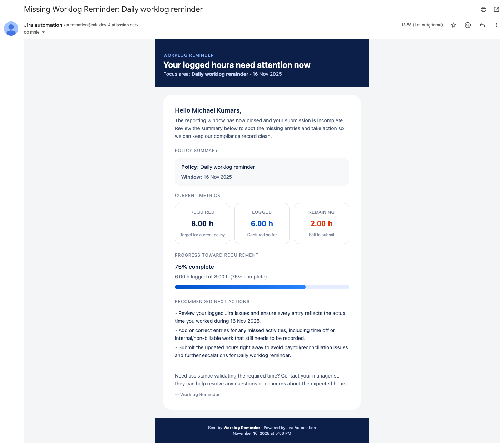Click the 'Your logged hours need attention now' header
This screenshot has height=444, width=504.
[237, 65]
